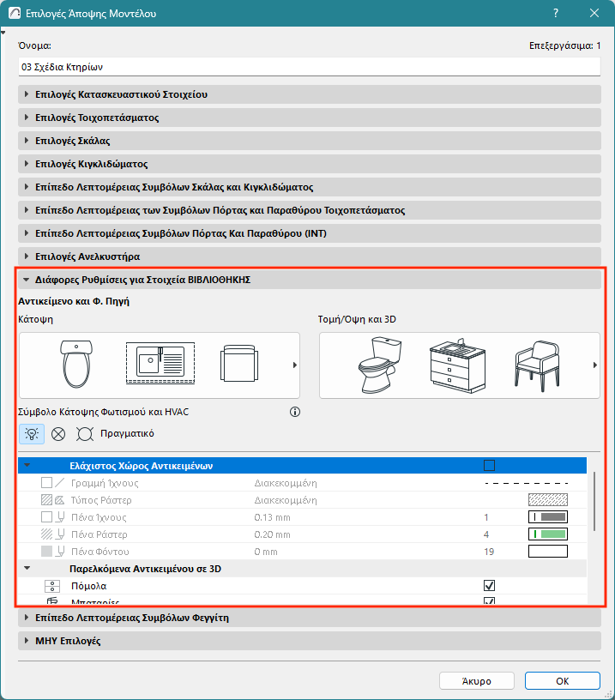
Task: Select the crossed circle lamp symbol
Action: click(x=58, y=434)
